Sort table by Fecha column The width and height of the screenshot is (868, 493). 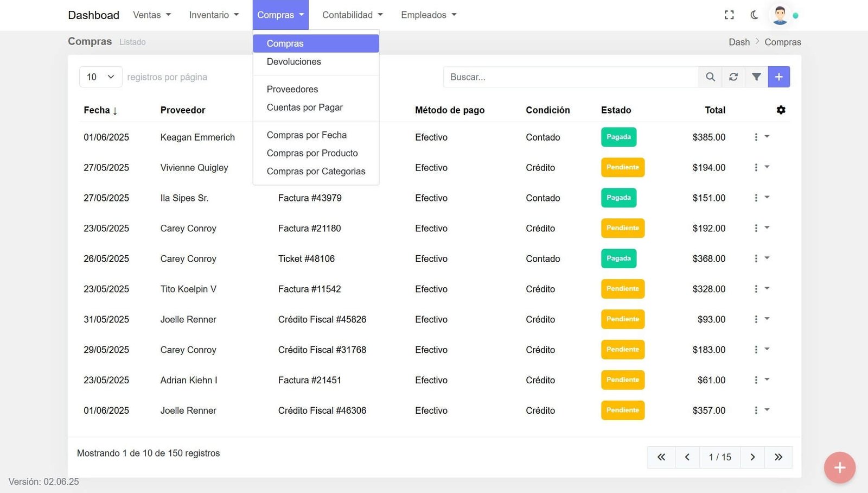click(x=100, y=110)
